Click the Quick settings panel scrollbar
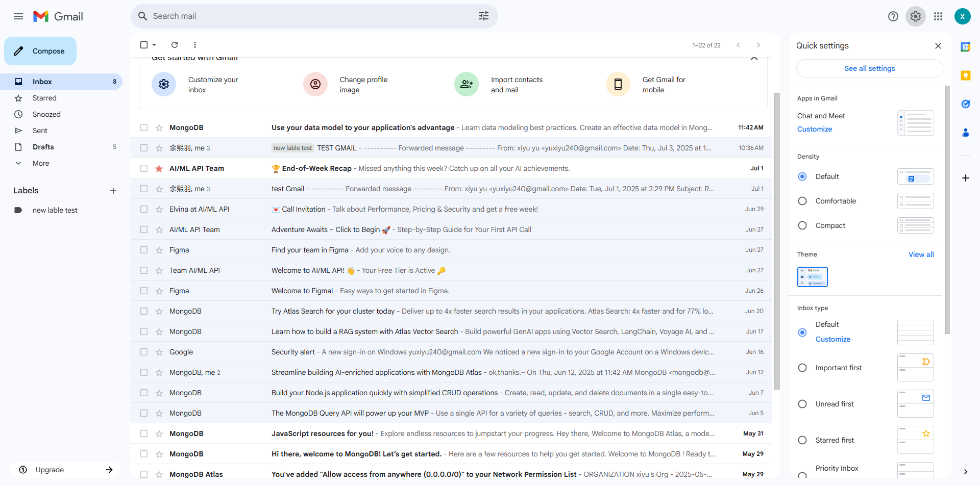 947,209
